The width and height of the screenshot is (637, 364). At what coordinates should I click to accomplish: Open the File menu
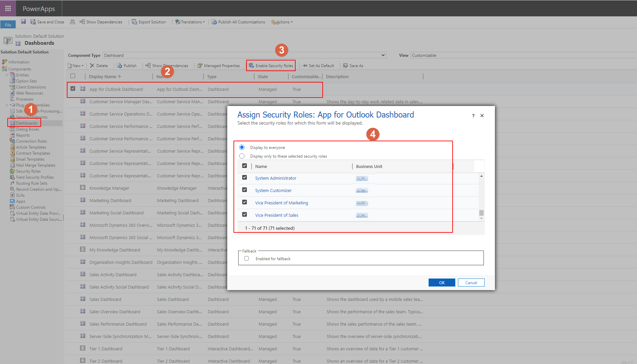coord(8,25)
